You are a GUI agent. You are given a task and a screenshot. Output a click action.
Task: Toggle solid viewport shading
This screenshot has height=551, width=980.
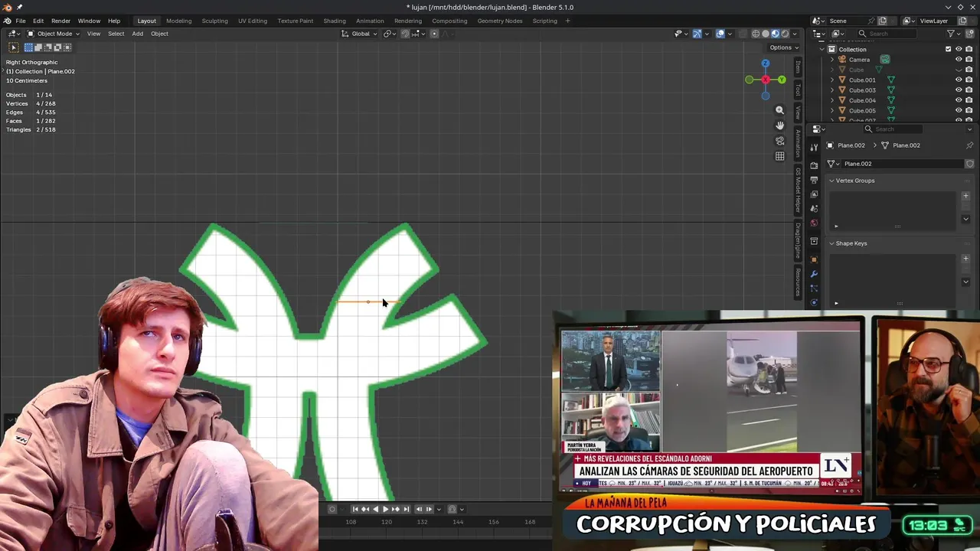766,34
